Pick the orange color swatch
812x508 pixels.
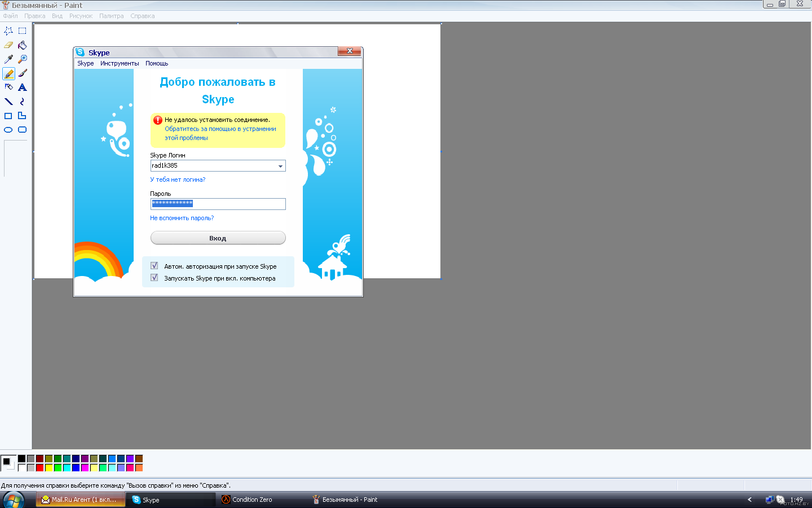[x=139, y=468]
